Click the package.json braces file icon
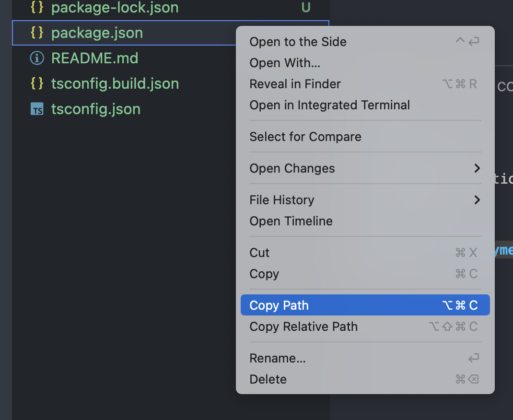This screenshot has width=513, height=420. (37, 33)
